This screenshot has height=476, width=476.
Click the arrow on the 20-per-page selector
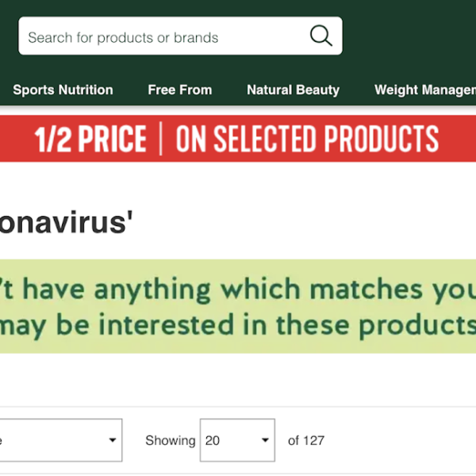pos(265,440)
